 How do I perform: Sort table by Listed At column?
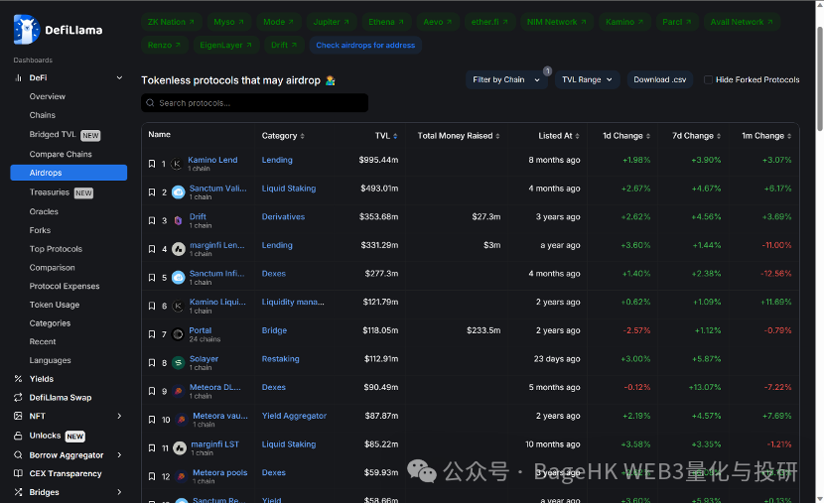(x=559, y=136)
